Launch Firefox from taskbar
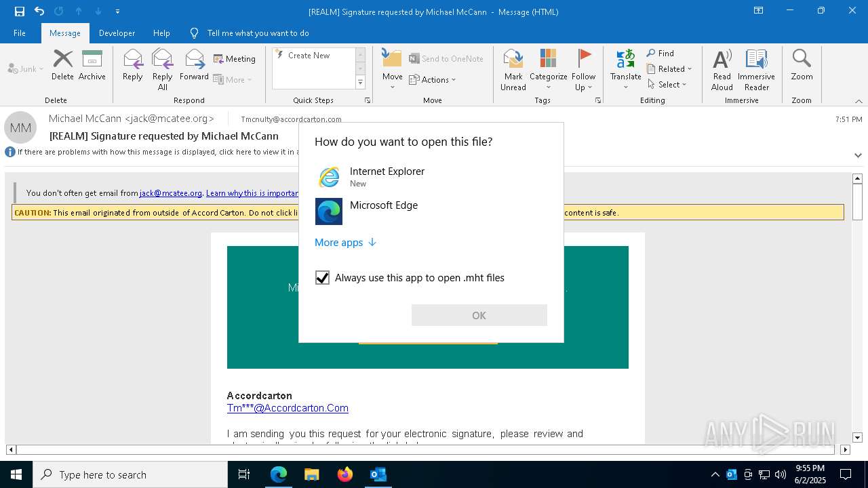868x488 pixels. pyautogui.click(x=345, y=474)
